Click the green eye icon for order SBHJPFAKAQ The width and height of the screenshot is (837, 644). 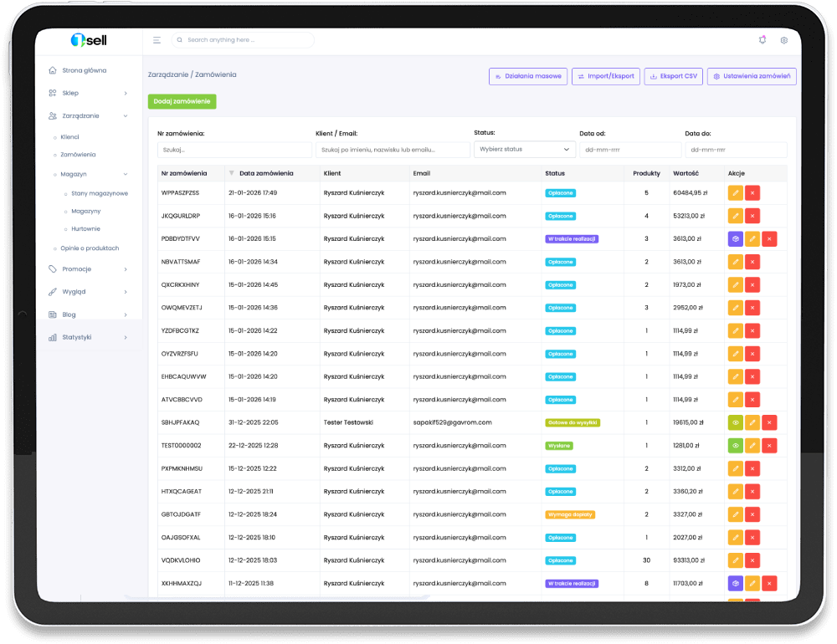pyautogui.click(x=736, y=423)
